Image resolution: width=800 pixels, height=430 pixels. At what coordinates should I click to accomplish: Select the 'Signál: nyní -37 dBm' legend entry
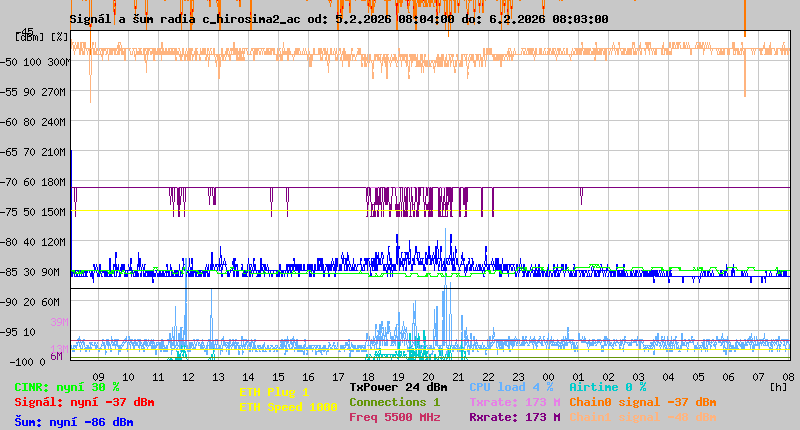pyautogui.click(x=84, y=402)
